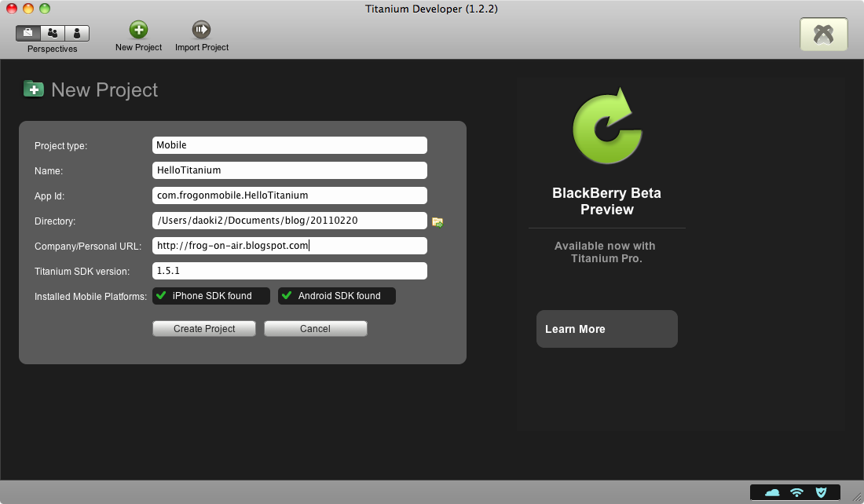Click the Titanium Developer (1.2.2) title text
The height and width of the screenshot is (504, 864).
click(431, 9)
